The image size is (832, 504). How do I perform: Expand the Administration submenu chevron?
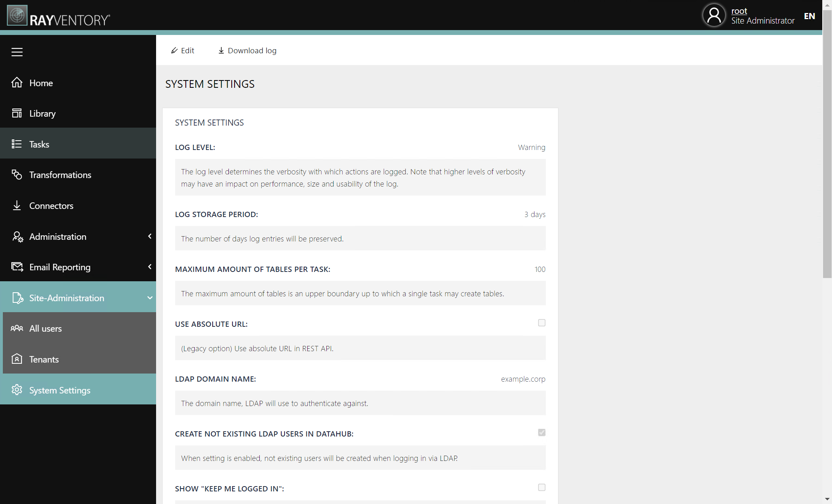point(150,236)
